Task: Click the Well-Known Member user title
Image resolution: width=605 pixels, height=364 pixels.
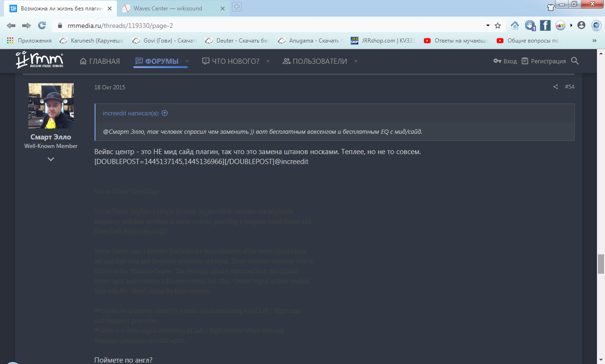Action: point(51,146)
